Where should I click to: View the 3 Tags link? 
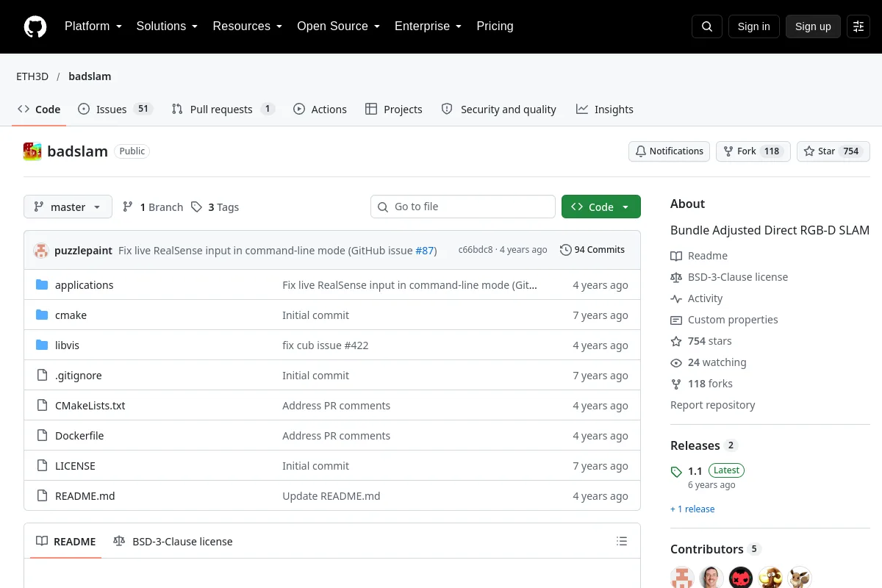click(215, 207)
